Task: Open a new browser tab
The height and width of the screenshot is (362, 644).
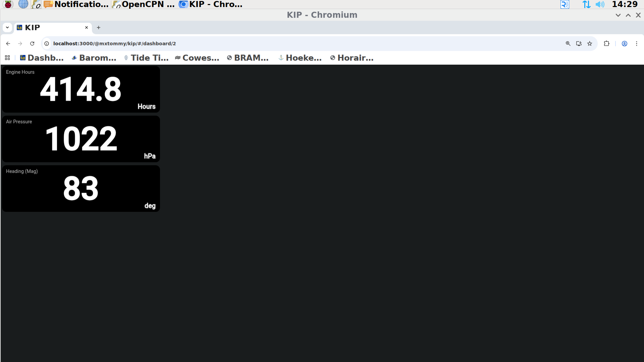Action: 98,27
